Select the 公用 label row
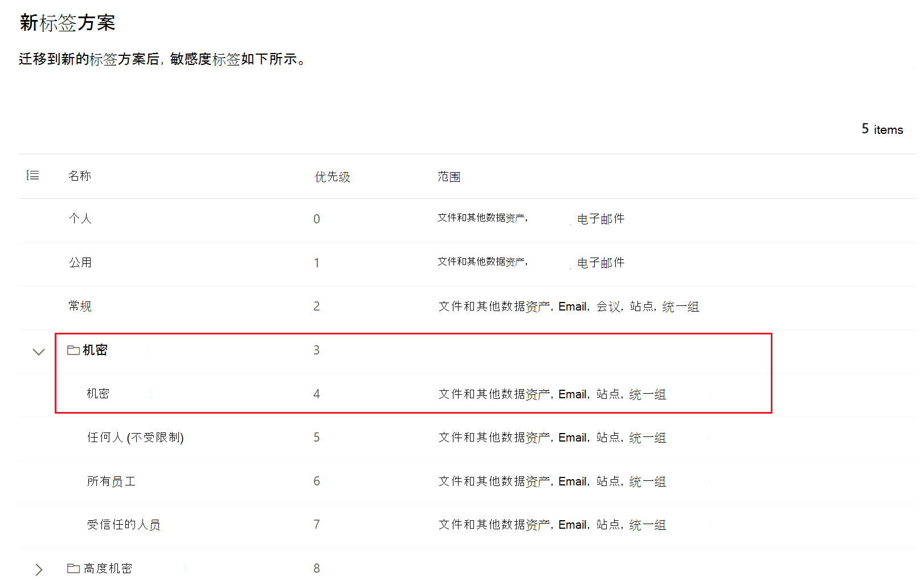The image size is (924, 588). pyautogui.click(x=80, y=262)
